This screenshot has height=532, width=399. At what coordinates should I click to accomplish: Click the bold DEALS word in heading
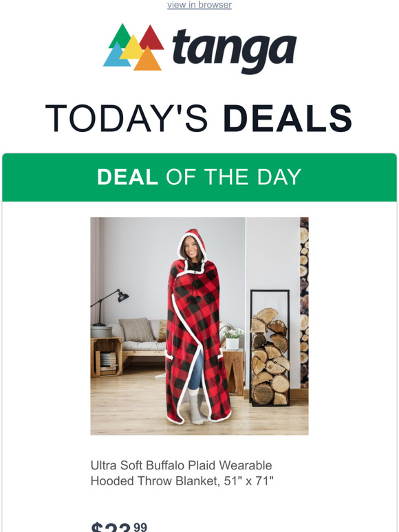[x=288, y=118]
